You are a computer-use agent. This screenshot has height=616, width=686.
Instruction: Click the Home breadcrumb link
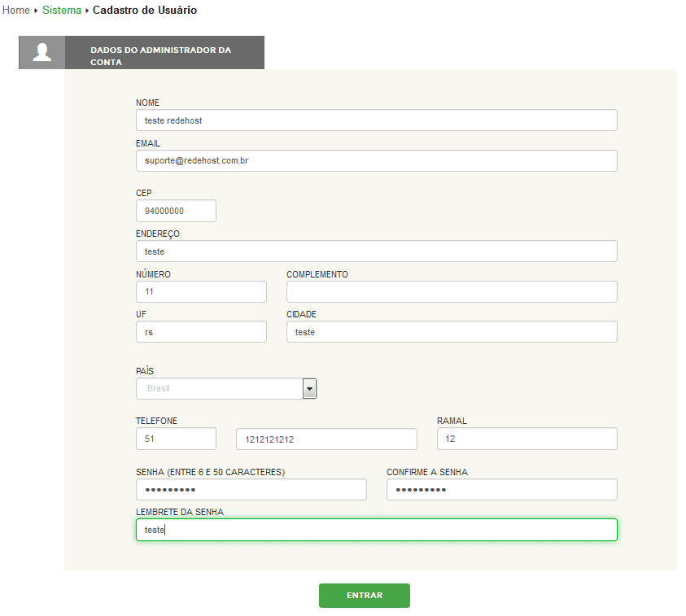click(x=16, y=11)
